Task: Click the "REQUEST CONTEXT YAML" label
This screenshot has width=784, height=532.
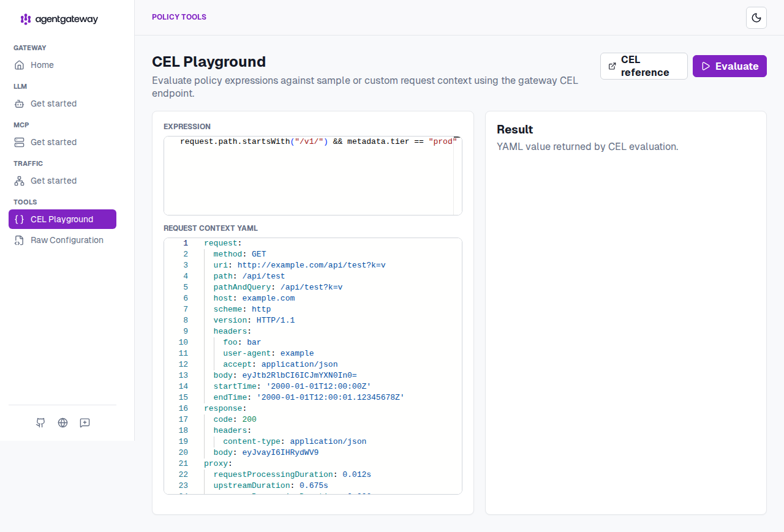Action: [211, 228]
